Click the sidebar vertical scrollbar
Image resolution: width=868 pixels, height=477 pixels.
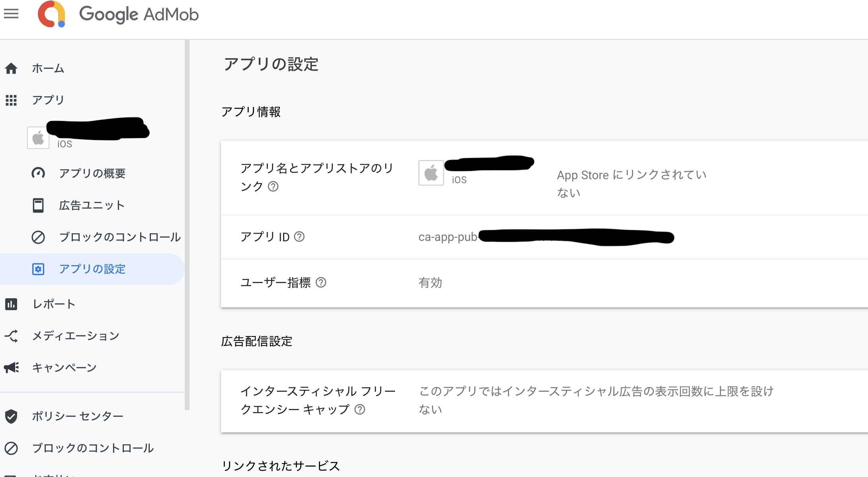click(187, 225)
